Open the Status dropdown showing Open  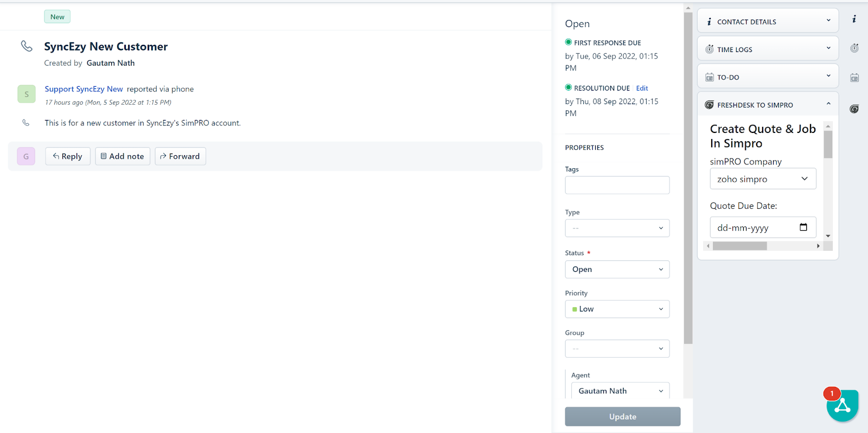[617, 269]
